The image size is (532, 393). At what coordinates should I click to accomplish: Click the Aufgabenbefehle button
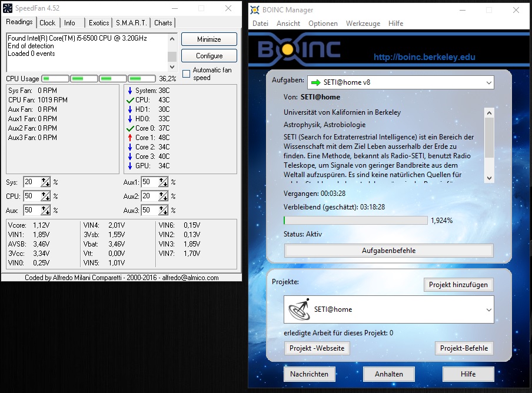pyautogui.click(x=389, y=251)
